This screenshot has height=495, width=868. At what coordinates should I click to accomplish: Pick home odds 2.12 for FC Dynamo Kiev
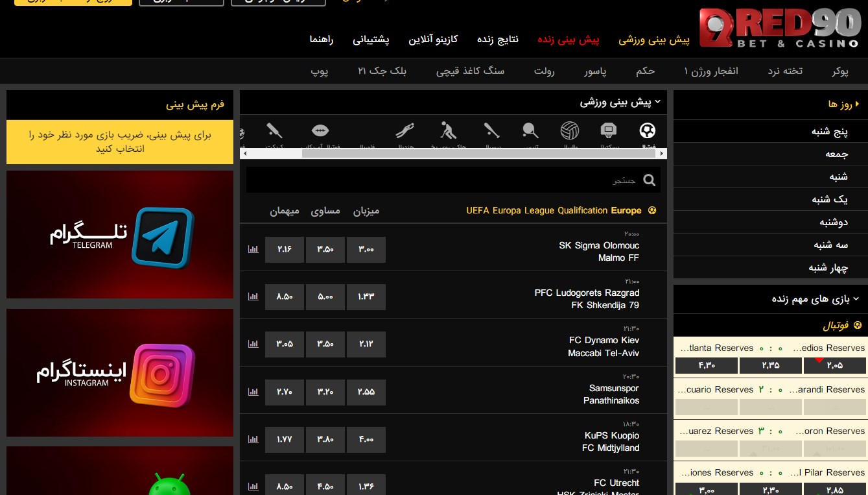coord(366,344)
